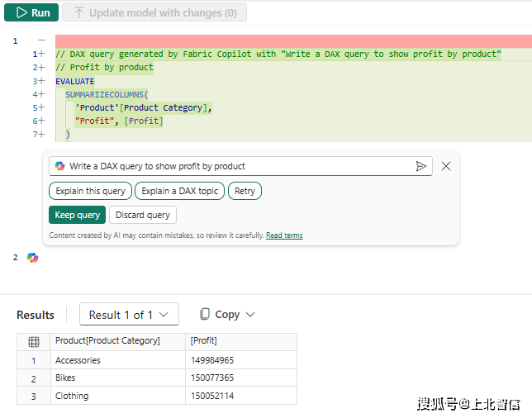This screenshot has width=532, height=418.
Task: Click the Copilot prompt text field
Action: tap(240, 166)
